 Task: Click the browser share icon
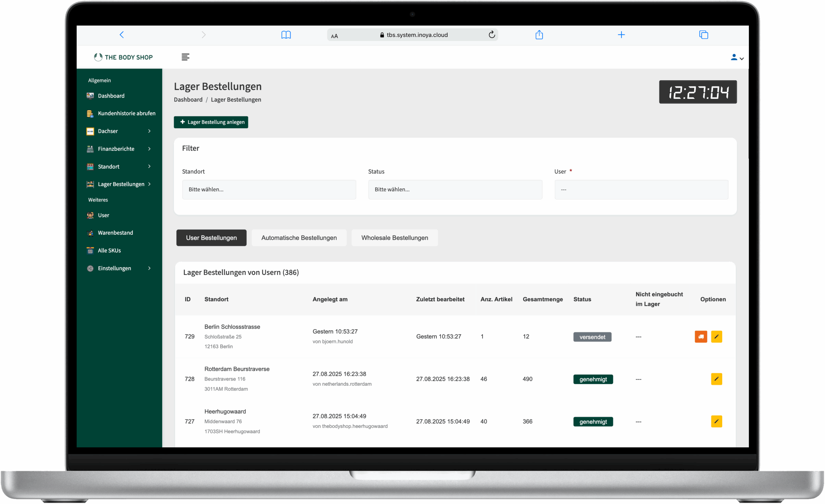pyautogui.click(x=539, y=34)
